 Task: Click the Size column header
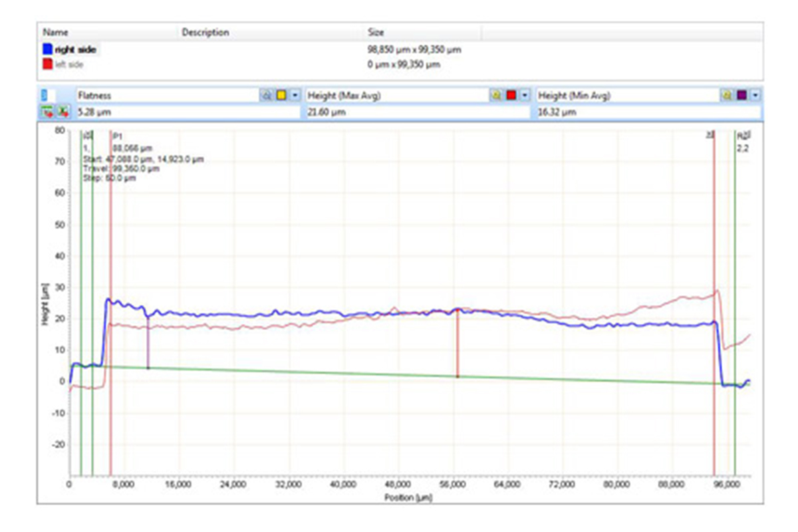tap(376, 32)
